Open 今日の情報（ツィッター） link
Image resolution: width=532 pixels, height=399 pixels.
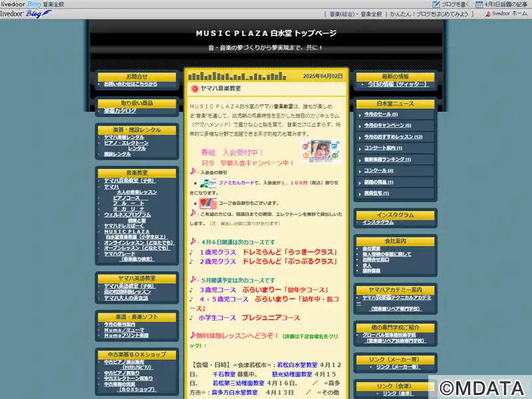[398, 84]
